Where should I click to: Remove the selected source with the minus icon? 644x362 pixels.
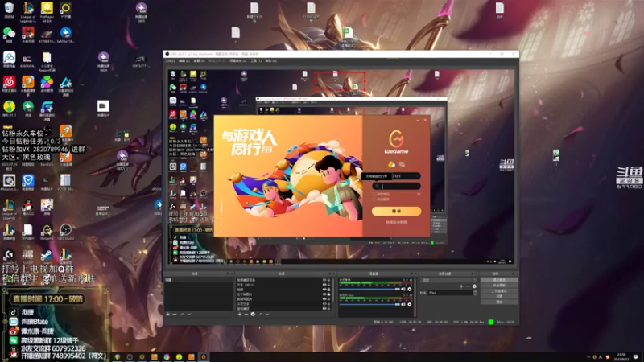coord(246,314)
